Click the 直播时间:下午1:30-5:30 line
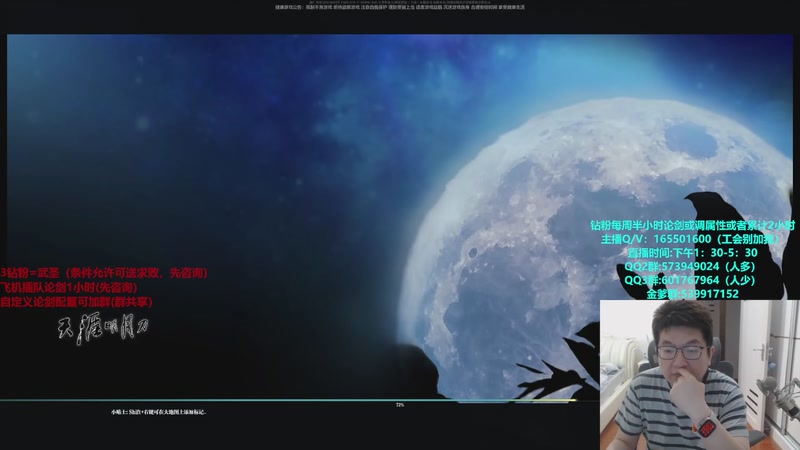The width and height of the screenshot is (800, 450). (692, 253)
